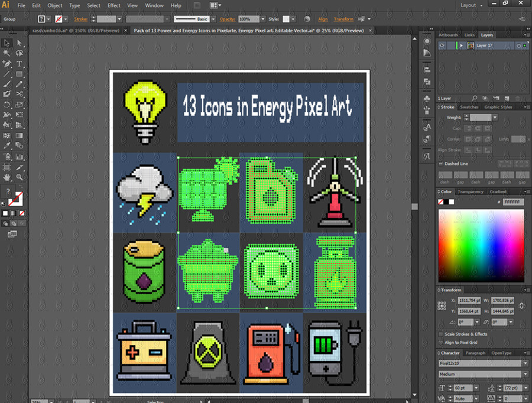Select the Selection tool
532x403 pixels.
(x=7, y=42)
